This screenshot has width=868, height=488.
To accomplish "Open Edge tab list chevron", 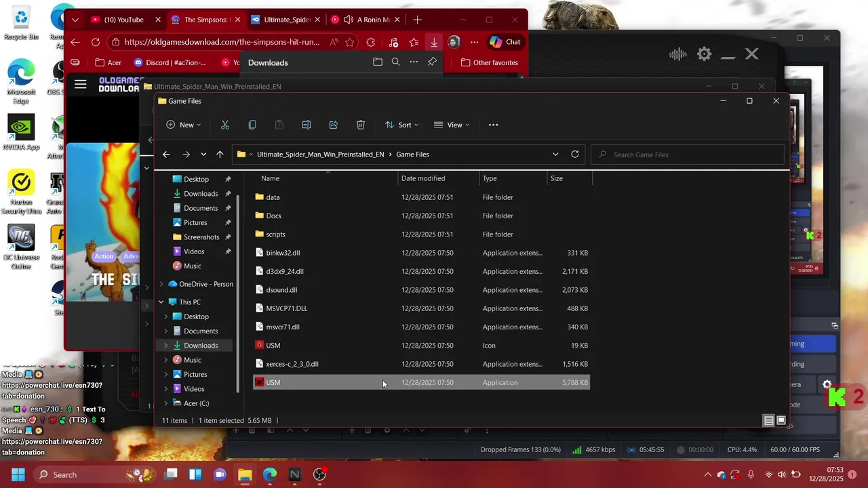I will pos(75,20).
